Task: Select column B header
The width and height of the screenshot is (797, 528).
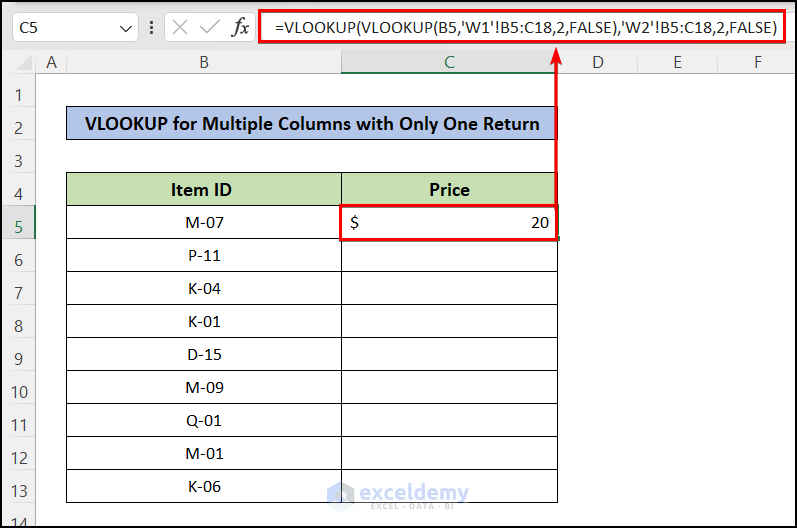Action: pyautogui.click(x=204, y=62)
